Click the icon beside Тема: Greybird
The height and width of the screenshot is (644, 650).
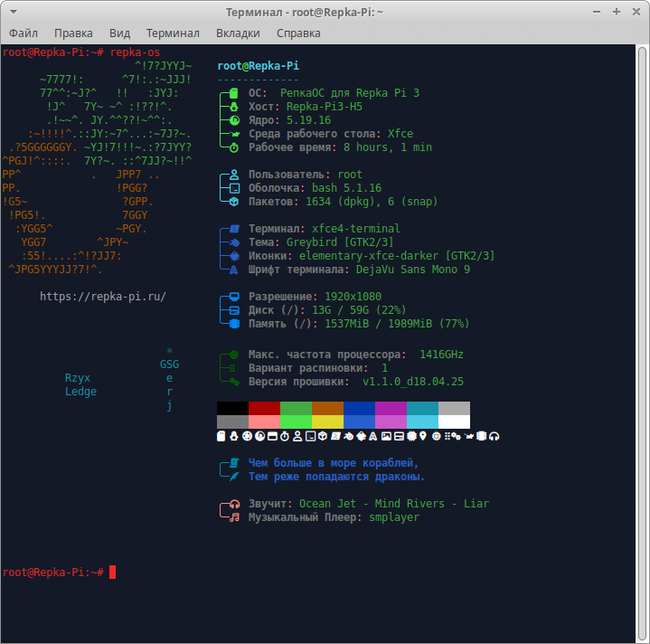[x=235, y=242]
